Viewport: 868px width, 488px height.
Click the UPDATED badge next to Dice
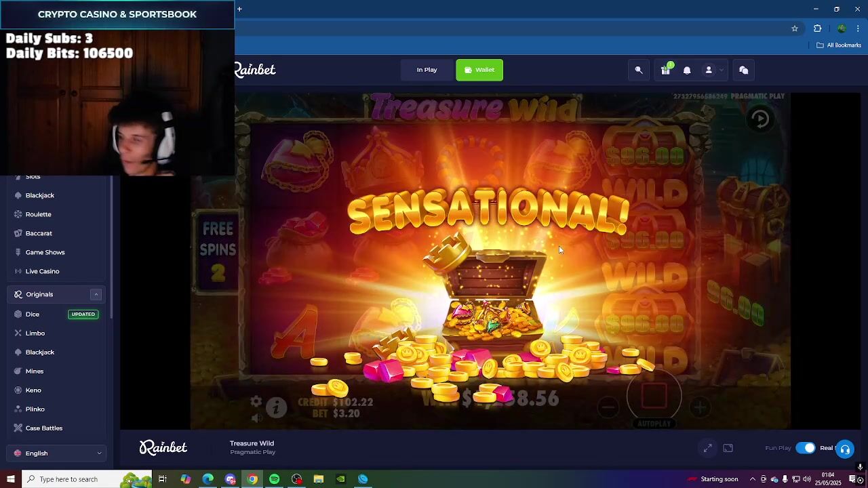[83, 314]
